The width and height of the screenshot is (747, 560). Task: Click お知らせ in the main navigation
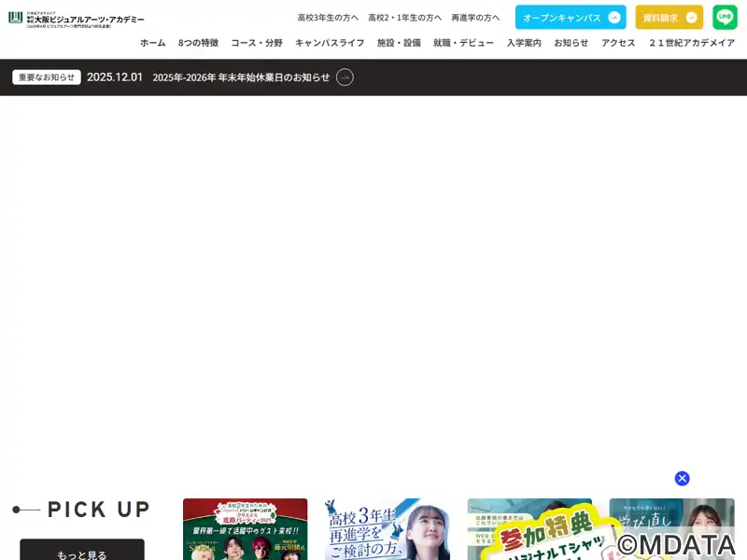(571, 43)
